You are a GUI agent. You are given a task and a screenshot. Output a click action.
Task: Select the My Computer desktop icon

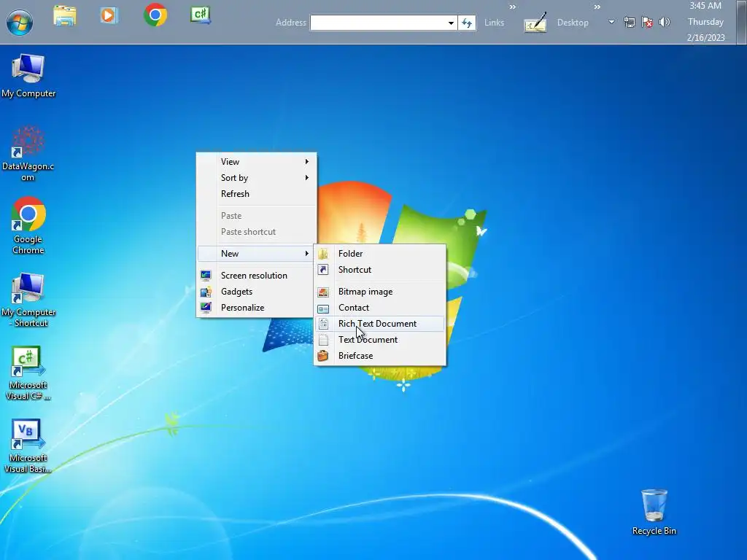click(28, 76)
